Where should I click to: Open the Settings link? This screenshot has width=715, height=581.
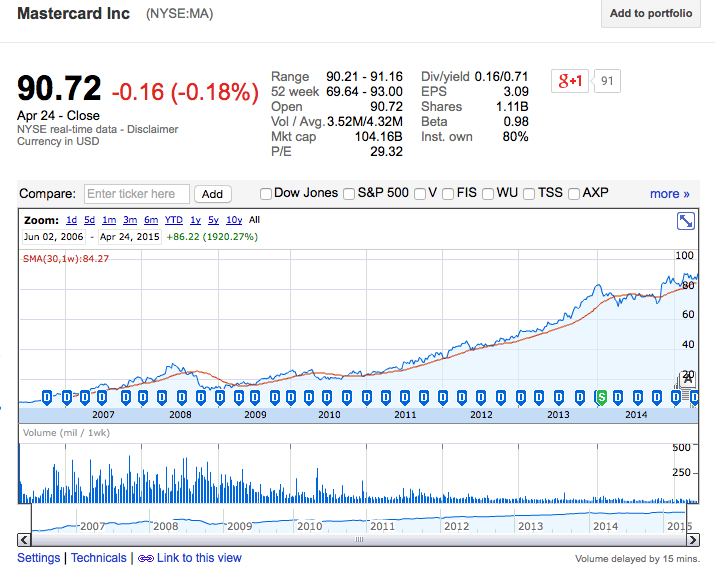point(39,558)
